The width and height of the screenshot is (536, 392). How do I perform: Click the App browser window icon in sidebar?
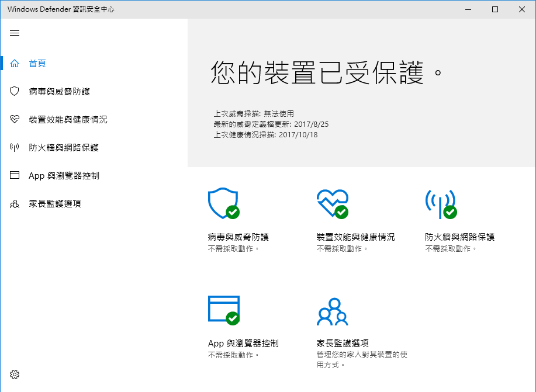coord(15,175)
